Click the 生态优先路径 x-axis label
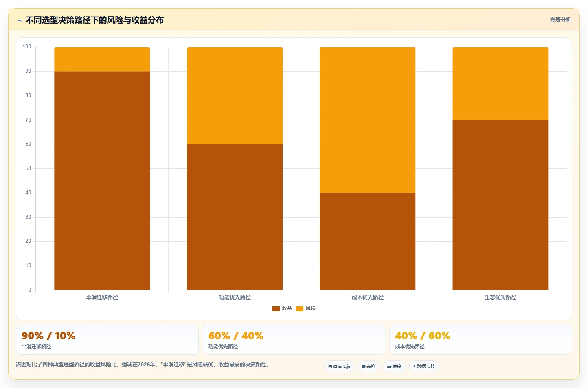The width and height of the screenshot is (588, 388). click(x=500, y=297)
